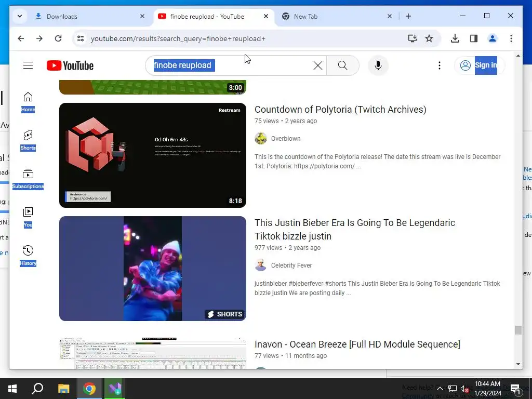Open Chrome profile avatar
532x399 pixels.
[493, 38]
